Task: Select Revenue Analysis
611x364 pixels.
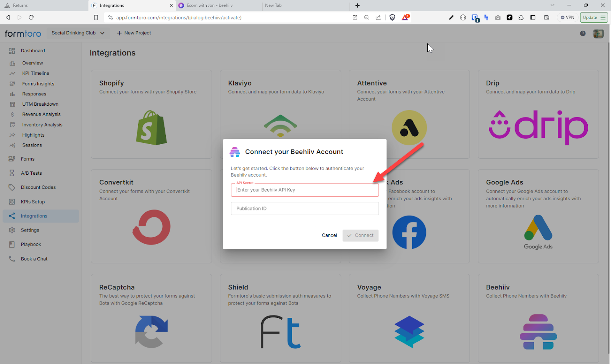Action: (x=41, y=114)
